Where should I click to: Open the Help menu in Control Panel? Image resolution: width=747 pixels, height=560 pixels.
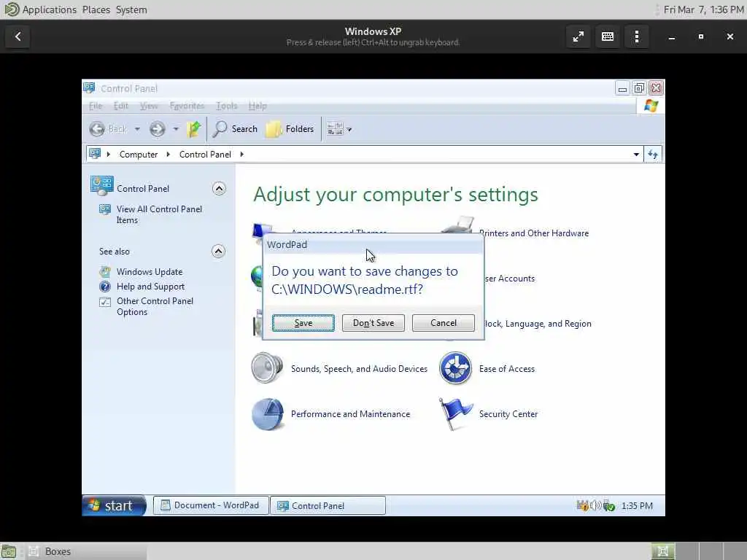tap(258, 106)
